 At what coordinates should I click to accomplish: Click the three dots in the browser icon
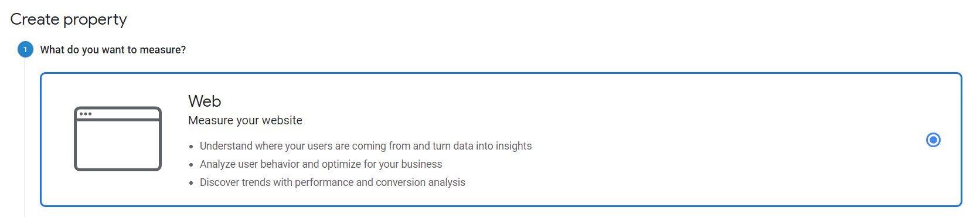click(86, 114)
